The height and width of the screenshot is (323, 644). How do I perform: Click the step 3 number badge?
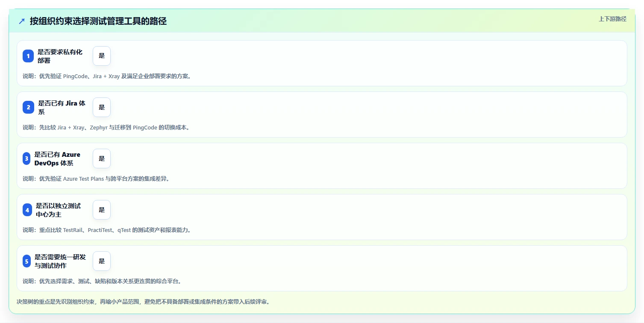tap(26, 159)
